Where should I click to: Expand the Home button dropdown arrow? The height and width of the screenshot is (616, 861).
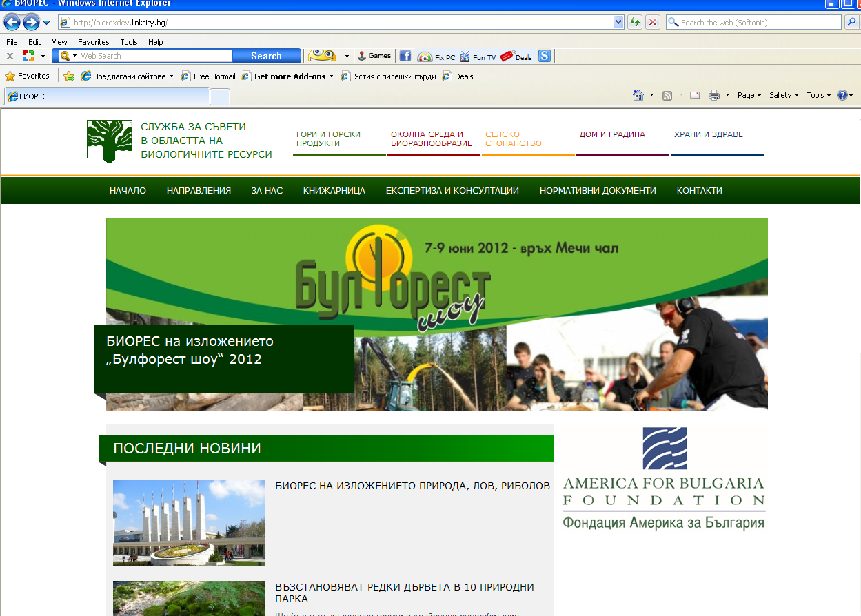pyautogui.click(x=651, y=95)
